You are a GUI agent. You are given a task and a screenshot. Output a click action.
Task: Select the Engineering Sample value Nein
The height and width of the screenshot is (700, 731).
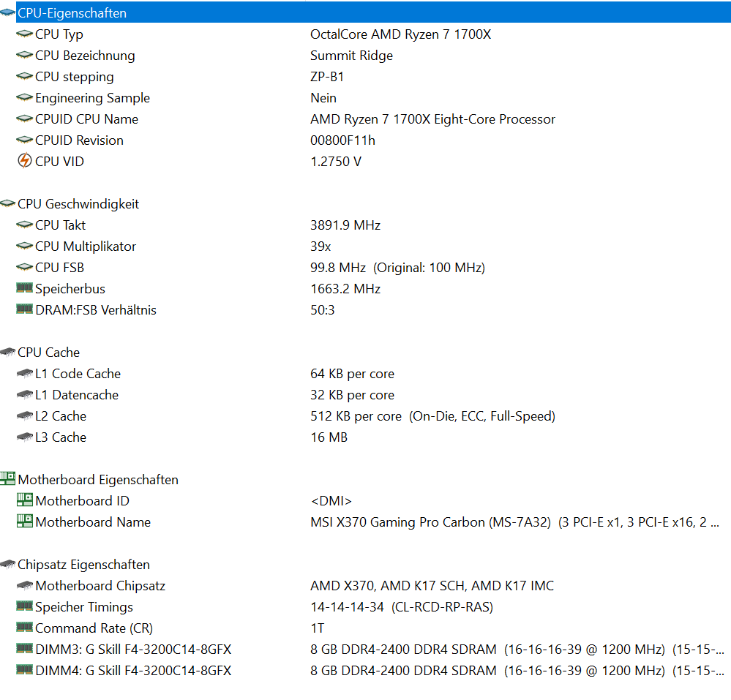pos(323,98)
